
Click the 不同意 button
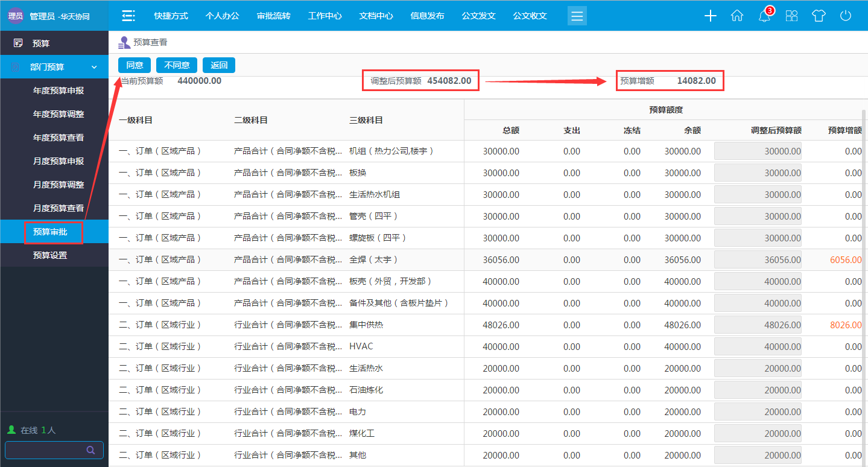tap(177, 65)
